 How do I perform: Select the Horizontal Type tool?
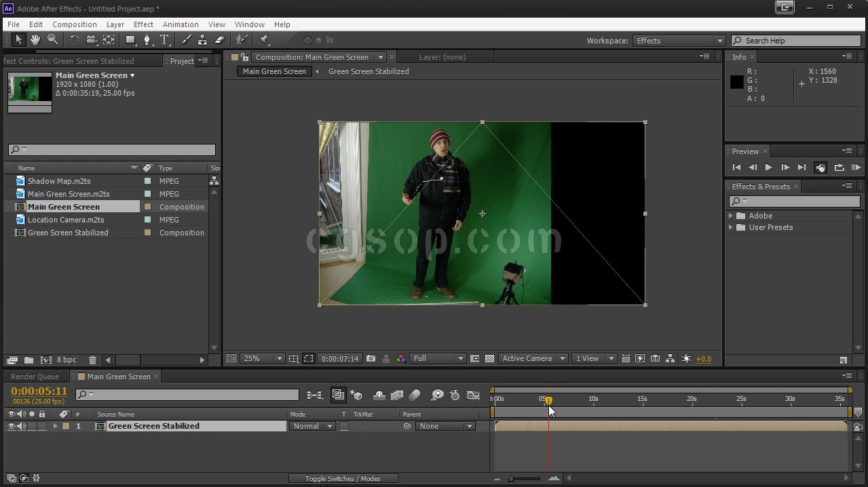pos(164,40)
